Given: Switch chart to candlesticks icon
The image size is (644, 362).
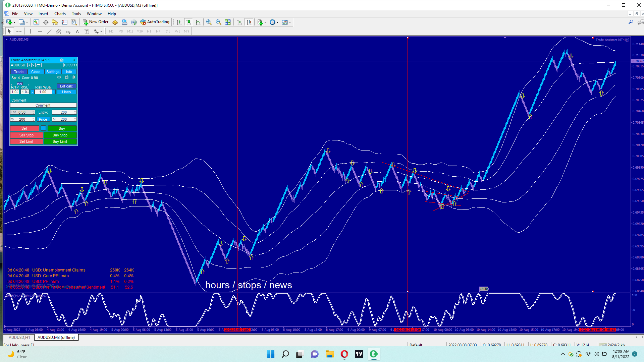Looking at the screenshot, I should [189, 22].
